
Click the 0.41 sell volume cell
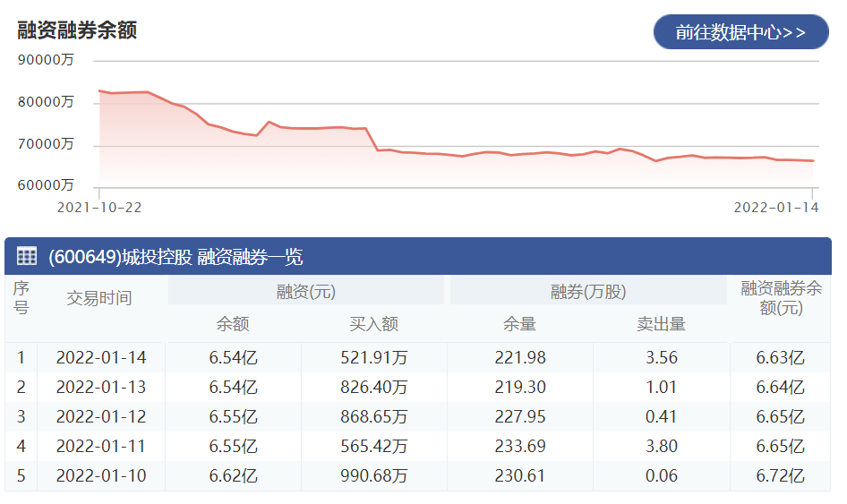(x=661, y=417)
